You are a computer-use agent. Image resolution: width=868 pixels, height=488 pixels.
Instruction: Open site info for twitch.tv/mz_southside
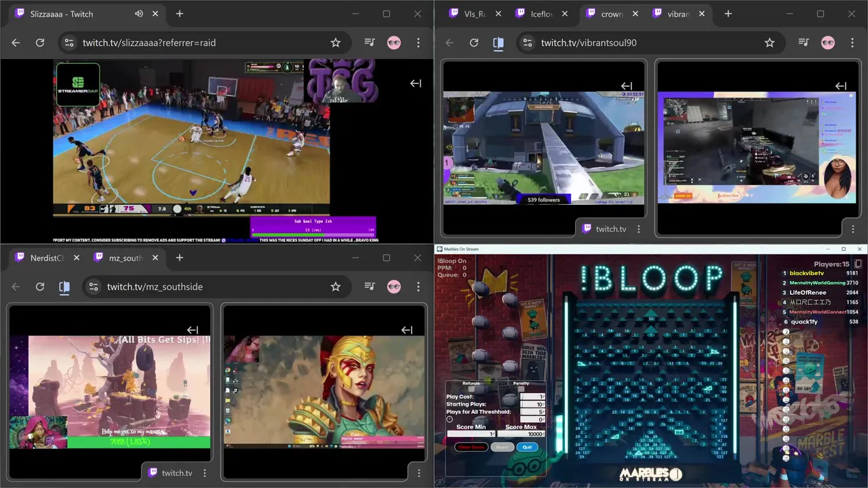click(93, 287)
